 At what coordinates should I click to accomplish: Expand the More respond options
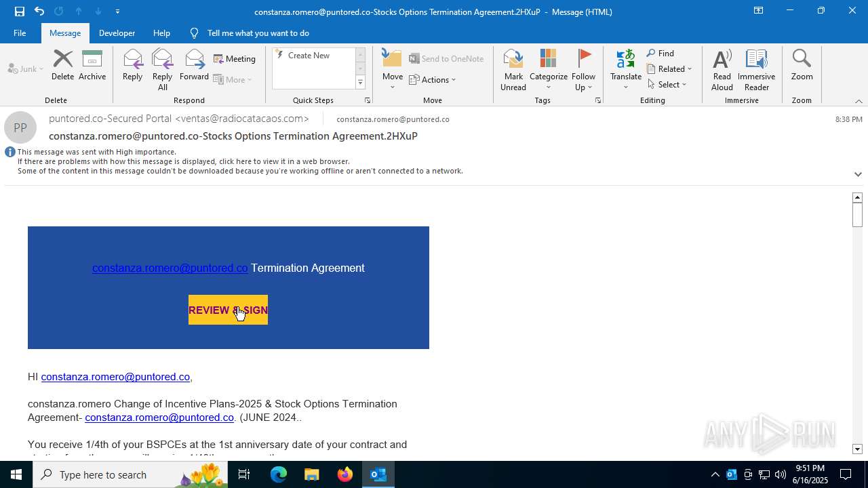[233, 79]
